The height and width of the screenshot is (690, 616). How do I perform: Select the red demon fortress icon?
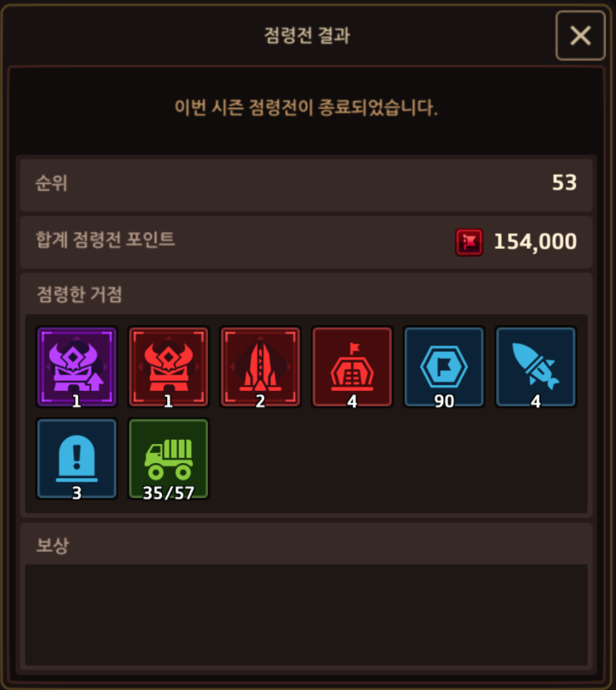click(169, 367)
